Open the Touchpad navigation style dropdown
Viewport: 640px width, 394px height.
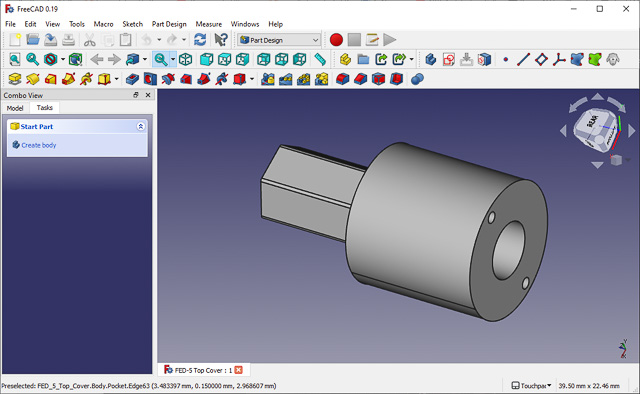[532, 385]
